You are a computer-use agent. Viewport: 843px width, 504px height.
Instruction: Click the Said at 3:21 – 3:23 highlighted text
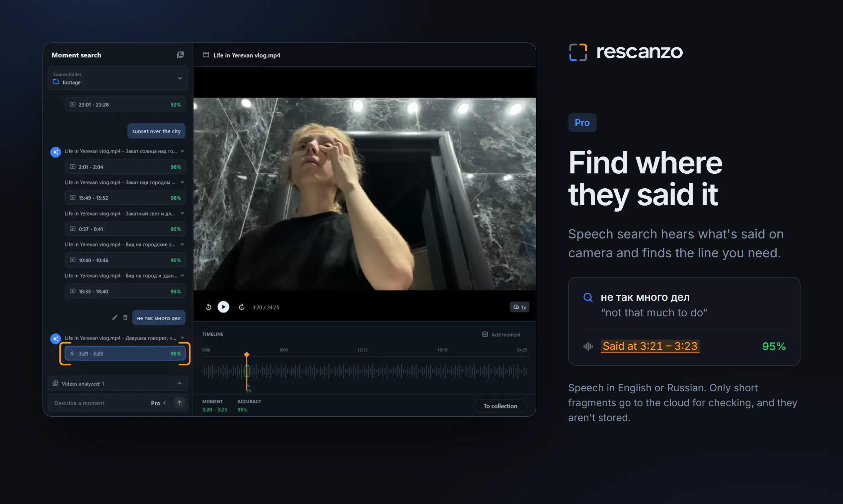click(650, 346)
